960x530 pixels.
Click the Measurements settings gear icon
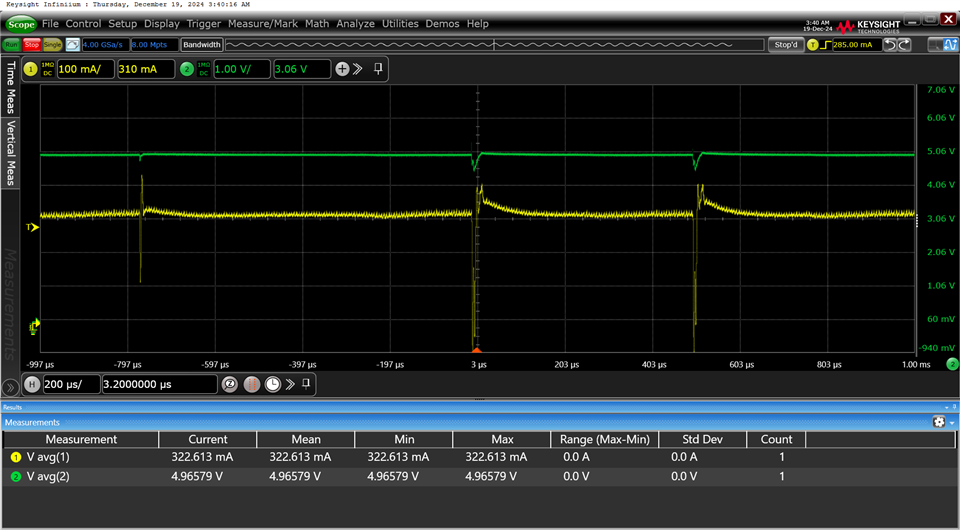coord(939,422)
